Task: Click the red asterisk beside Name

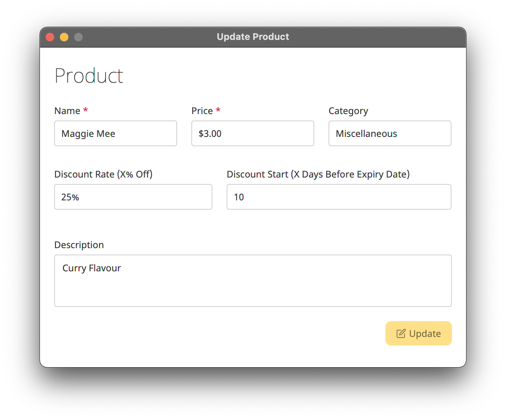Action: (x=86, y=110)
